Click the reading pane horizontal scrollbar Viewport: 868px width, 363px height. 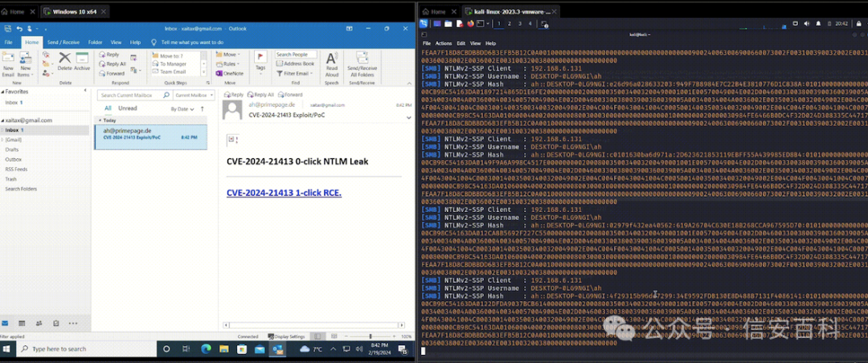[x=316, y=325]
